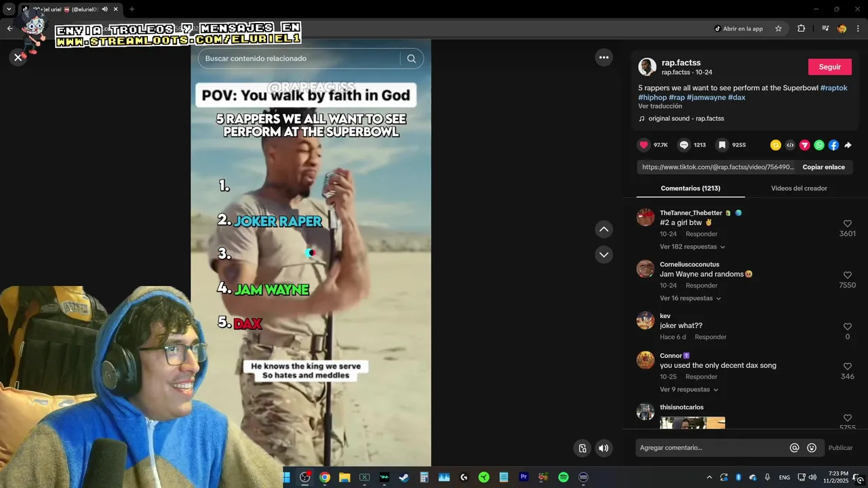The image size is (868, 488).
Task: Toggle auto-scroll icon near volume
Action: tap(583, 448)
